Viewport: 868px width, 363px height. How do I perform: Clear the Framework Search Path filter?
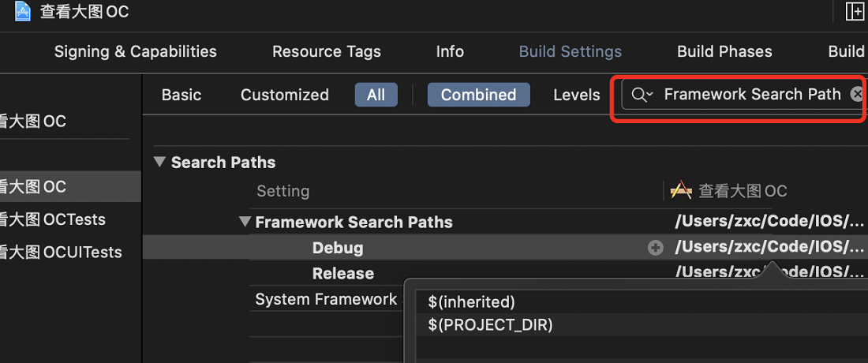858,94
